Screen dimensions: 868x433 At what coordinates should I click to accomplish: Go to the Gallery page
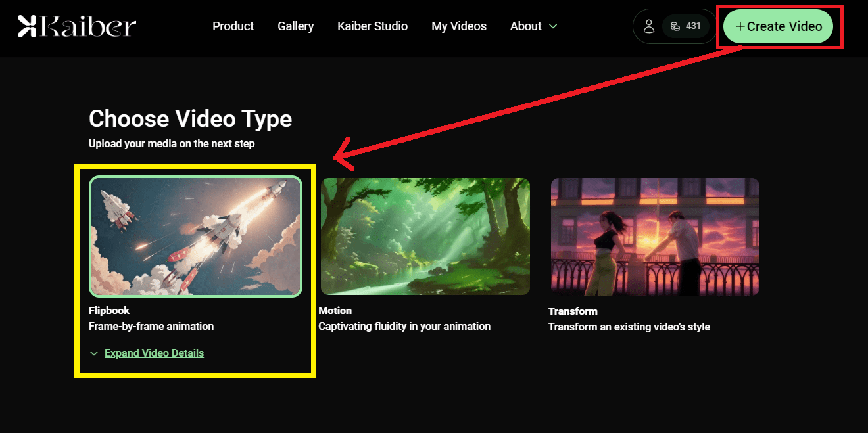[x=295, y=26]
